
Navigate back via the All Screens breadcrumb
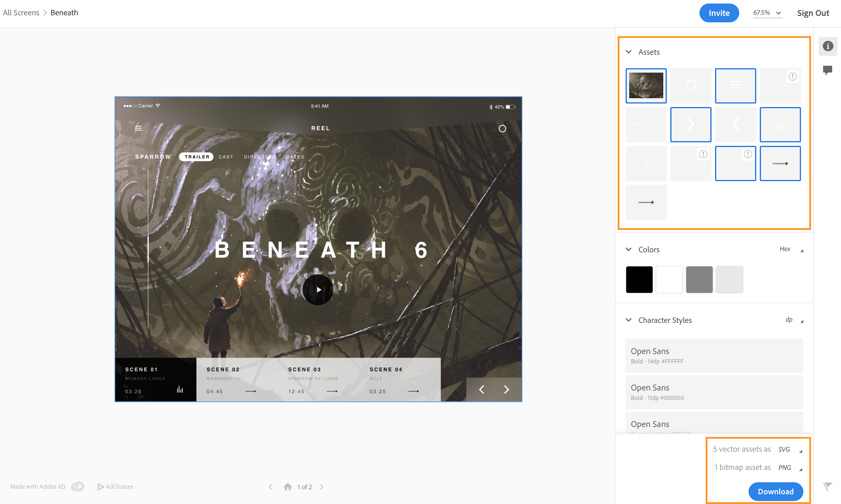(x=21, y=13)
